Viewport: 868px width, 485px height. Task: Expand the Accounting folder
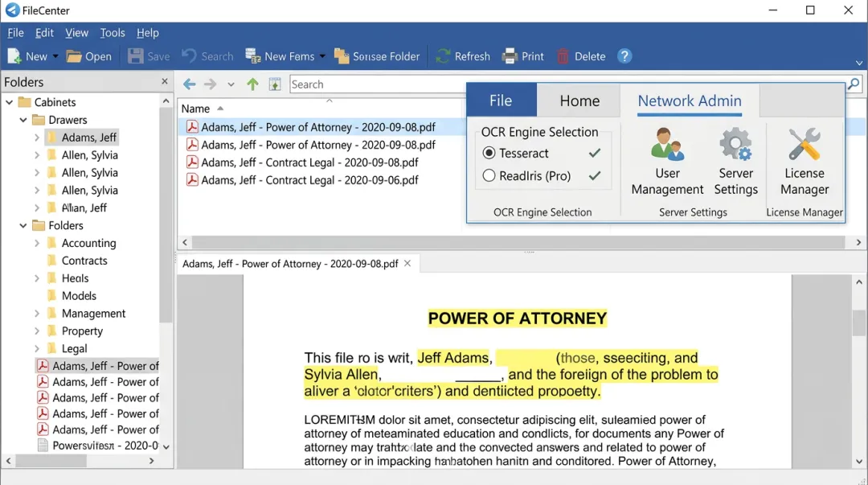click(36, 243)
